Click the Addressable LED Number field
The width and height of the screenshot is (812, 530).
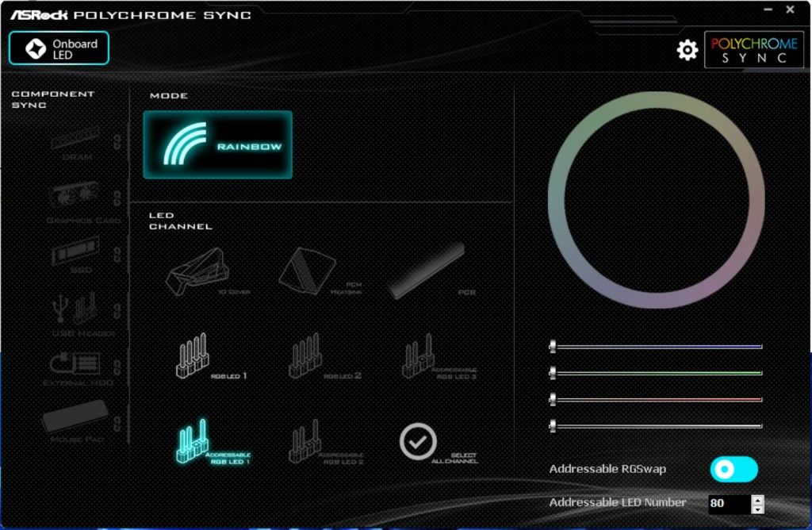tap(730, 504)
